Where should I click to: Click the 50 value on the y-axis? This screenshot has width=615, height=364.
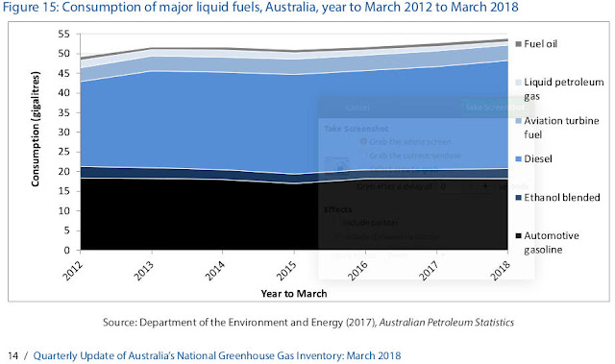coord(64,54)
